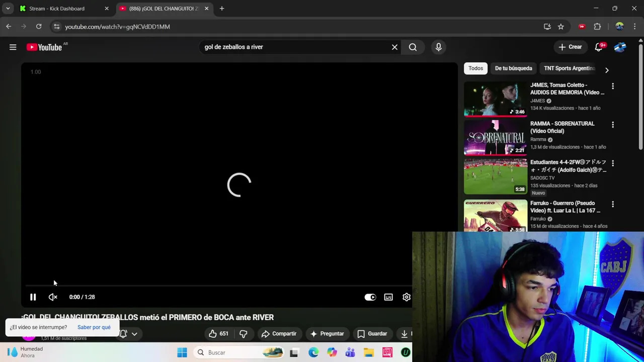The width and height of the screenshot is (644, 362).
Task: Go to the YouTube home logo
Action: click(44, 47)
